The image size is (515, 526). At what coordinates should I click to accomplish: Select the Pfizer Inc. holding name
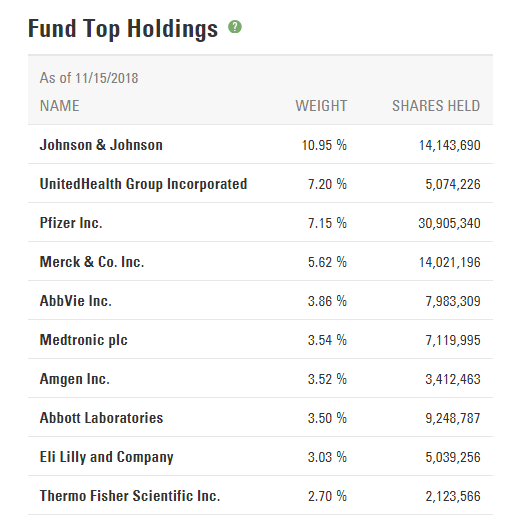coord(71,223)
